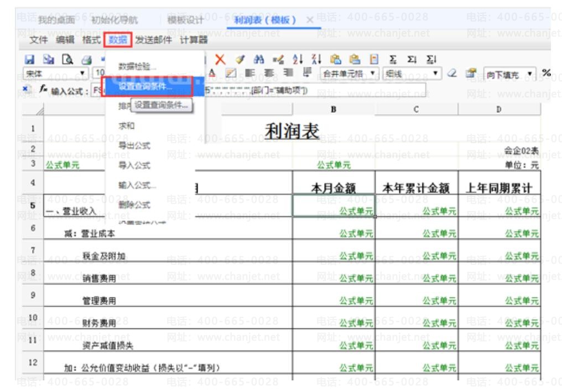The height and width of the screenshot is (392, 562).
Task: Click the plain Sigma sum icon
Action: point(393,60)
